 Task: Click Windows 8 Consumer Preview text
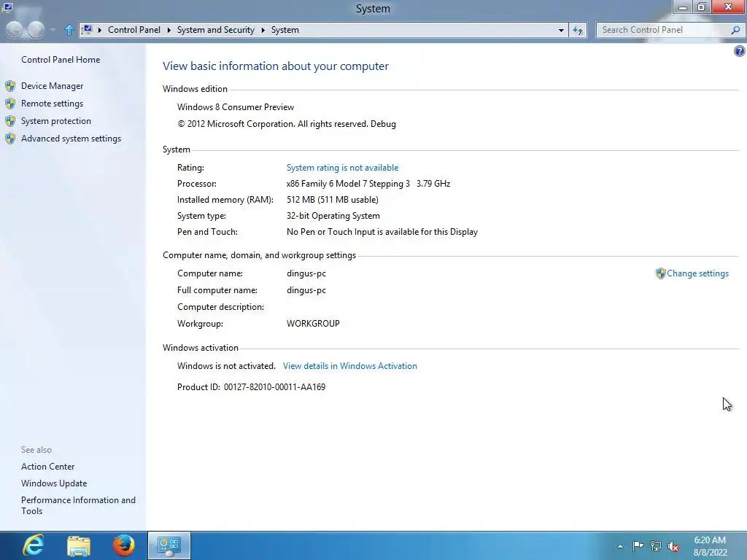(x=236, y=107)
